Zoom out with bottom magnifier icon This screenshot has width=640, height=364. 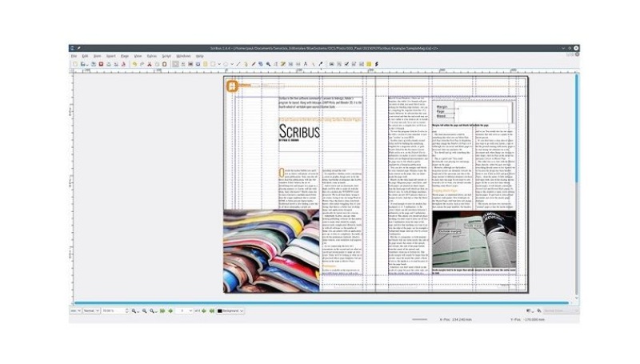click(x=134, y=311)
